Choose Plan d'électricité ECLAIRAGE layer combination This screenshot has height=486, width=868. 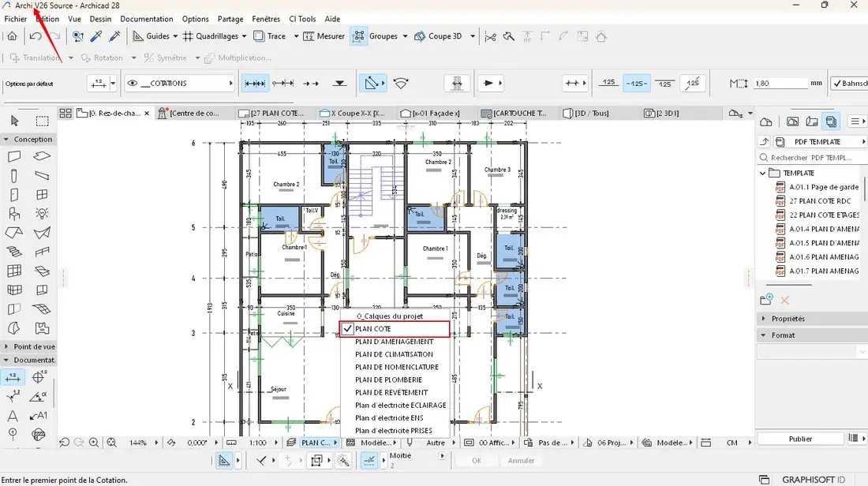coord(401,406)
